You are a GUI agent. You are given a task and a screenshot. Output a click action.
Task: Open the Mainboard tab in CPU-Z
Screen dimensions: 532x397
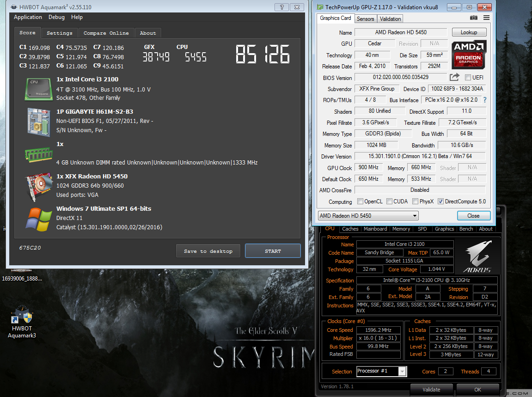tap(375, 229)
